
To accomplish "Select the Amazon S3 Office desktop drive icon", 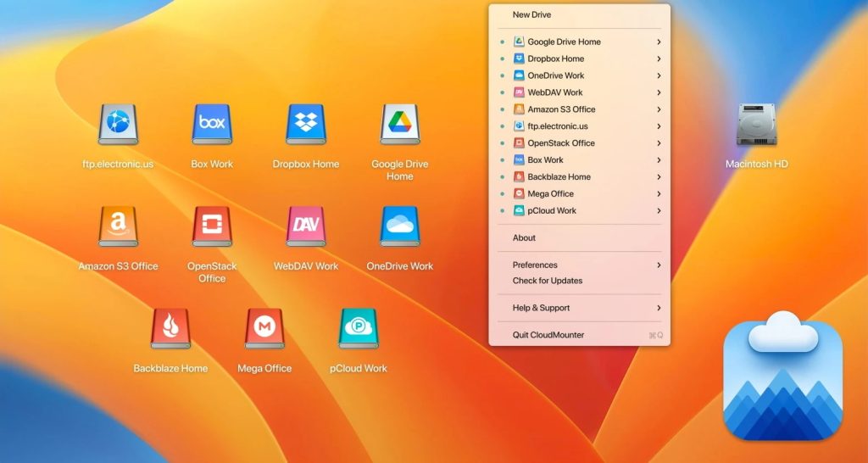I will (x=118, y=226).
